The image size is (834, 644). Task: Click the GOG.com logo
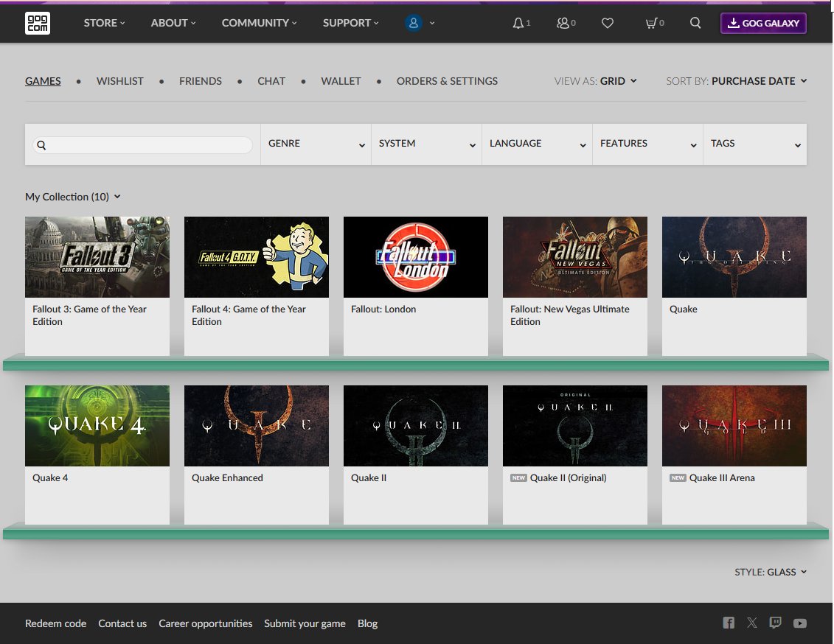(x=37, y=23)
